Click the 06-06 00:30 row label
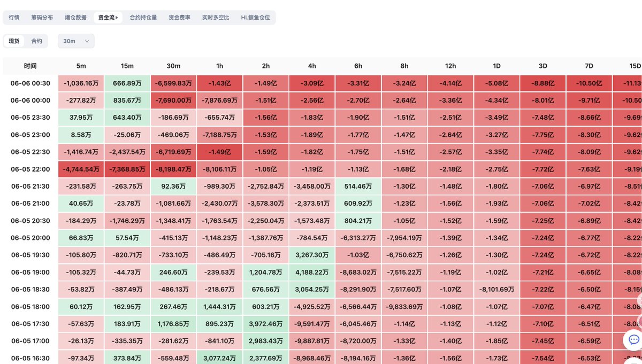 point(30,83)
